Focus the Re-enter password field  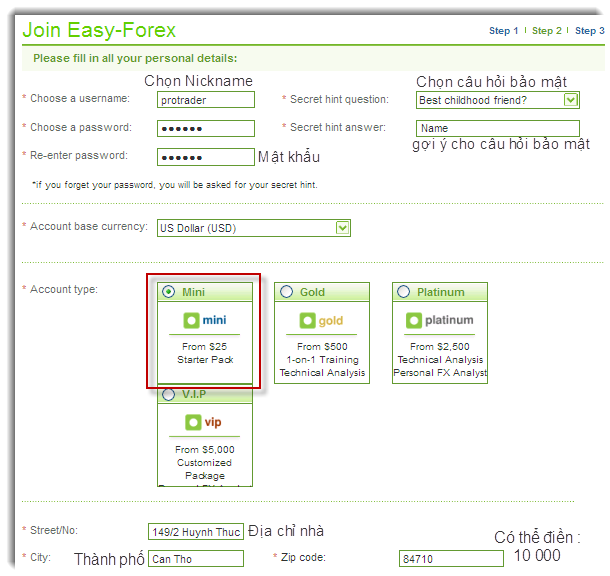pyautogui.click(x=206, y=157)
